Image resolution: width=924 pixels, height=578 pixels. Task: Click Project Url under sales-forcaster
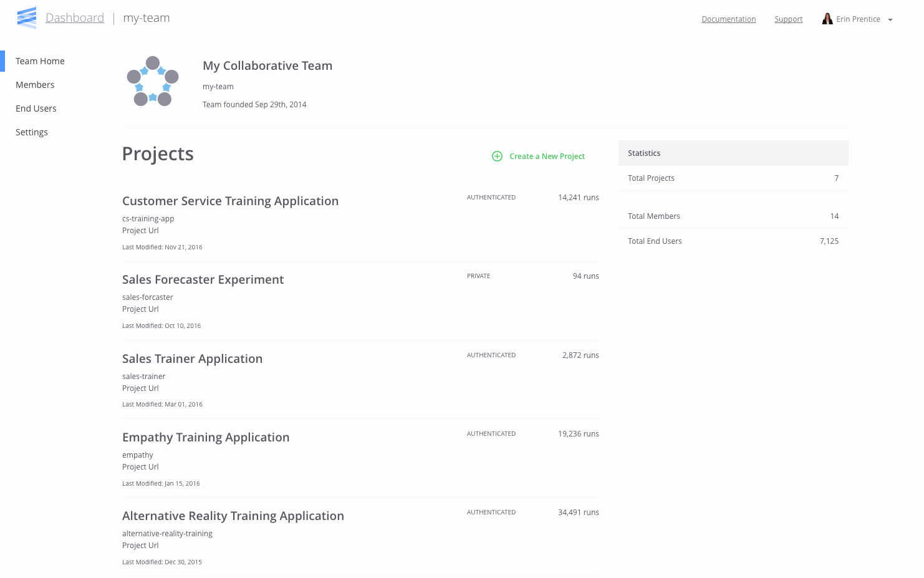pyautogui.click(x=140, y=309)
